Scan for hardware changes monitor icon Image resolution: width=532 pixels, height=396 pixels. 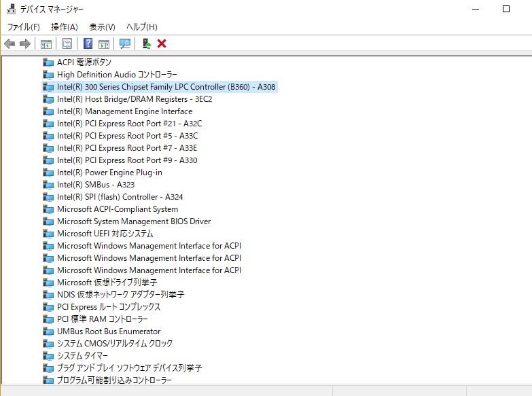(x=125, y=43)
